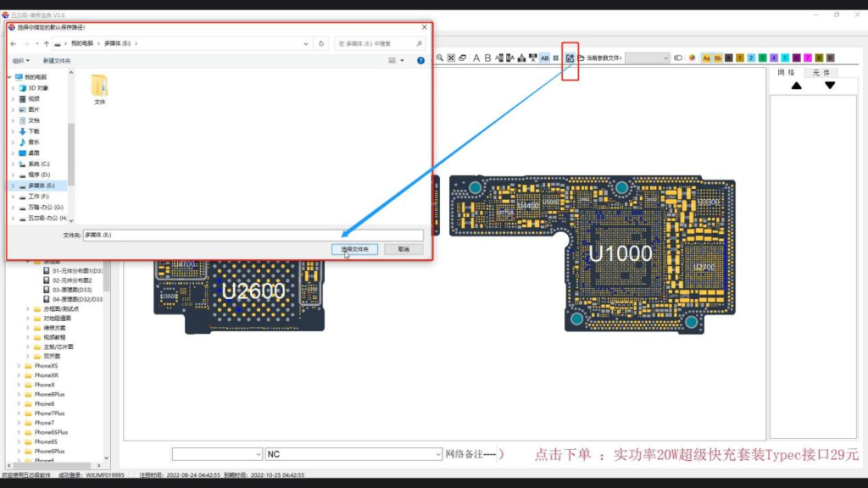This screenshot has height=488, width=868.
Task: Click the grid dots icon in toolbar
Action: pyautogui.click(x=556, y=58)
